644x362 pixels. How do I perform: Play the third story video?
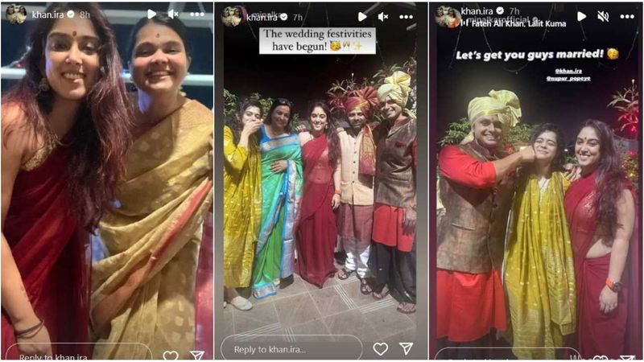click(581, 16)
